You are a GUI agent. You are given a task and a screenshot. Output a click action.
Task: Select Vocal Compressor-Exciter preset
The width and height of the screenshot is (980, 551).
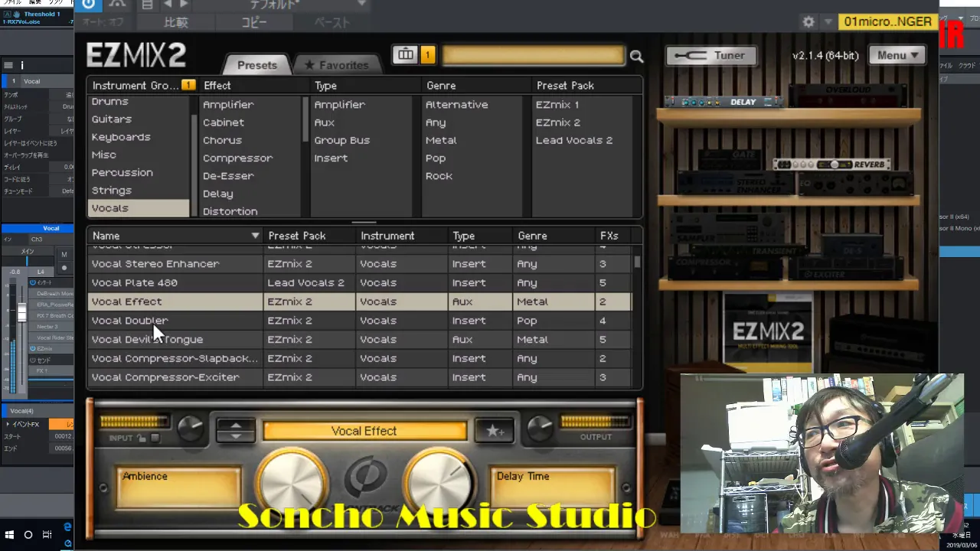360,377
